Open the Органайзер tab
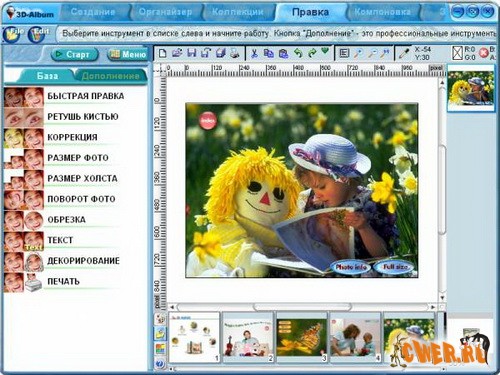Screen dimensions: 500x375 165,12
